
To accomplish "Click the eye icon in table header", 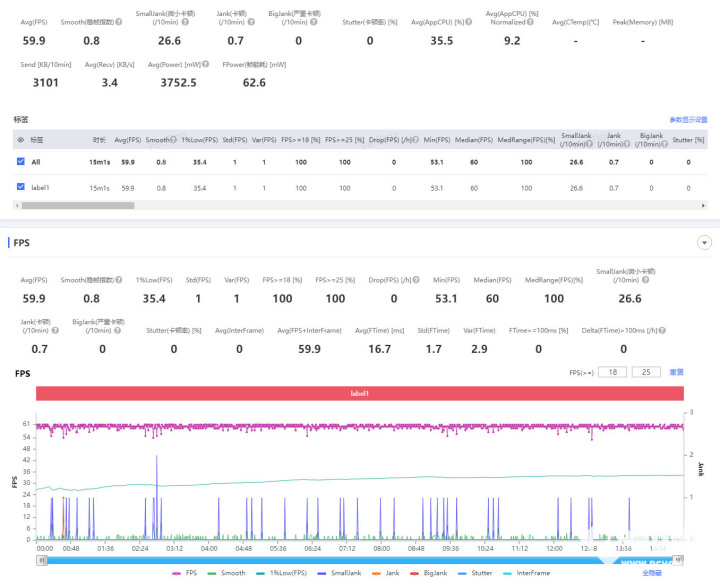I will point(21,141).
